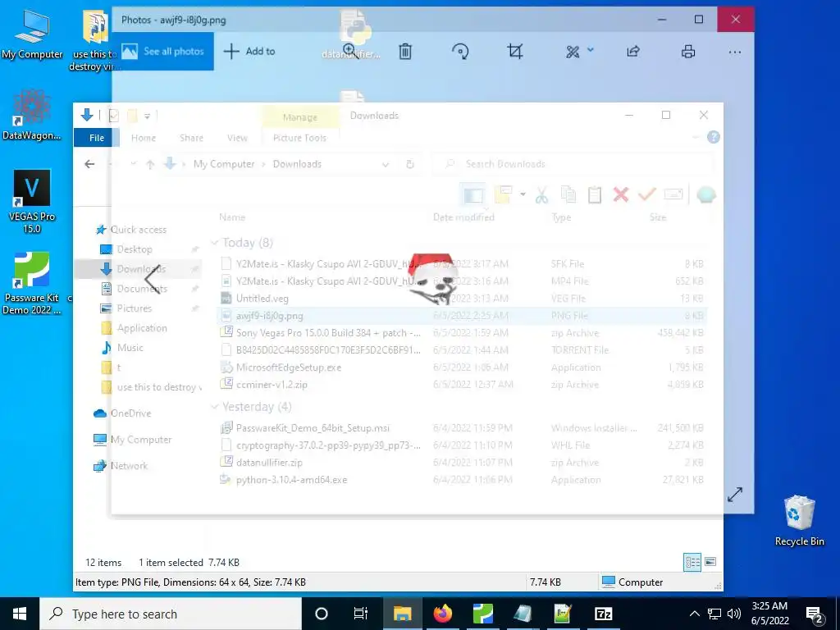Go up one folder level in Explorer
The image size is (840, 630).
[150, 164]
